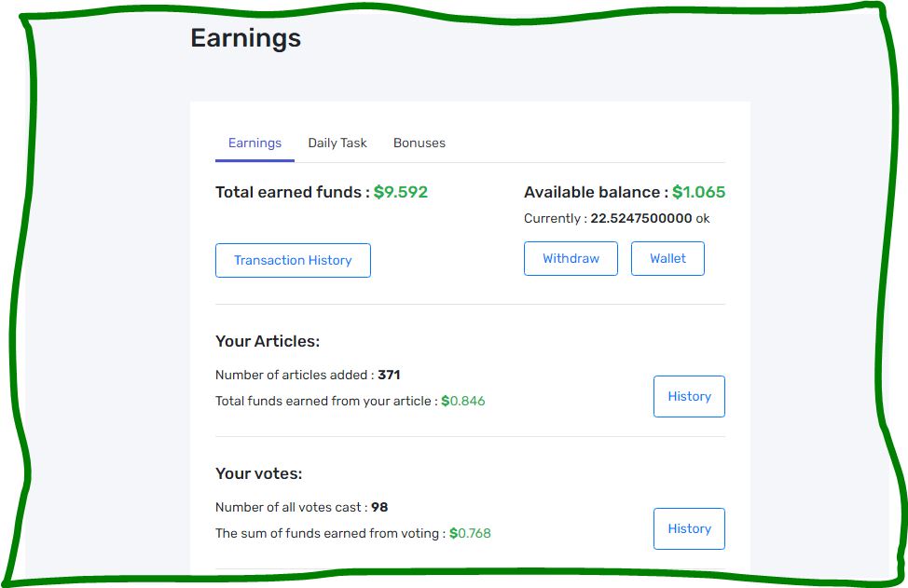Click the 98 votes cast count
The height and width of the screenshot is (588, 908).
pyautogui.click(x=379, y=508)
